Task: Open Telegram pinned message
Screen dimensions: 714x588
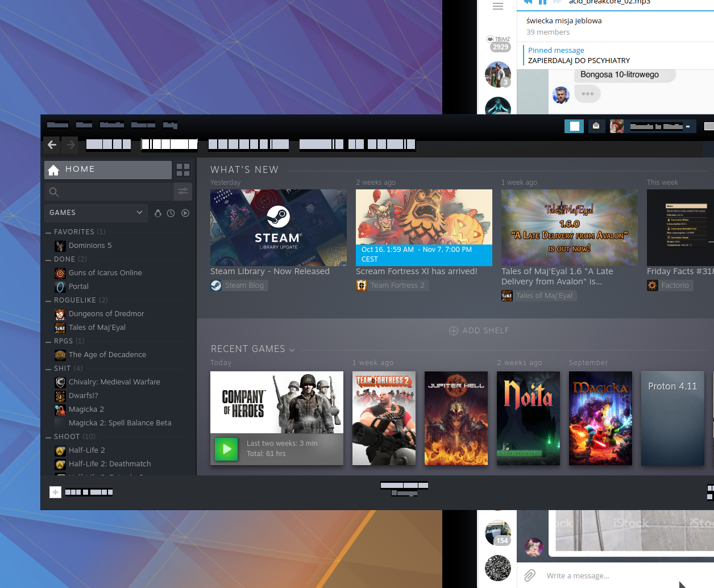Action: (618, 56)
